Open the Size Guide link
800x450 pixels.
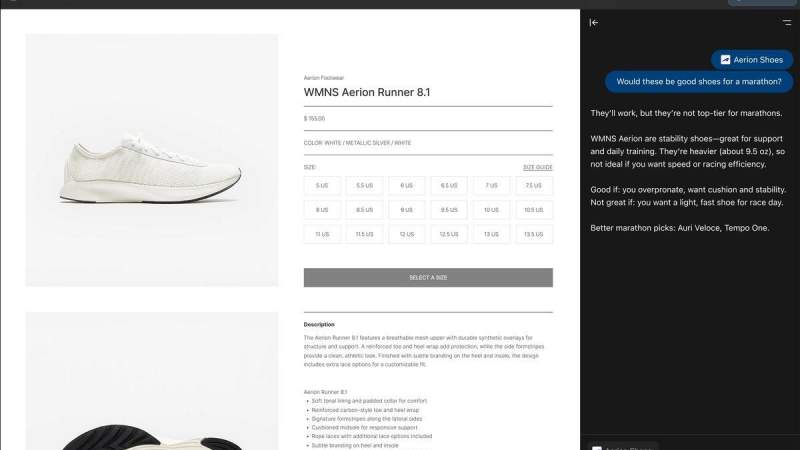(537, 167)
